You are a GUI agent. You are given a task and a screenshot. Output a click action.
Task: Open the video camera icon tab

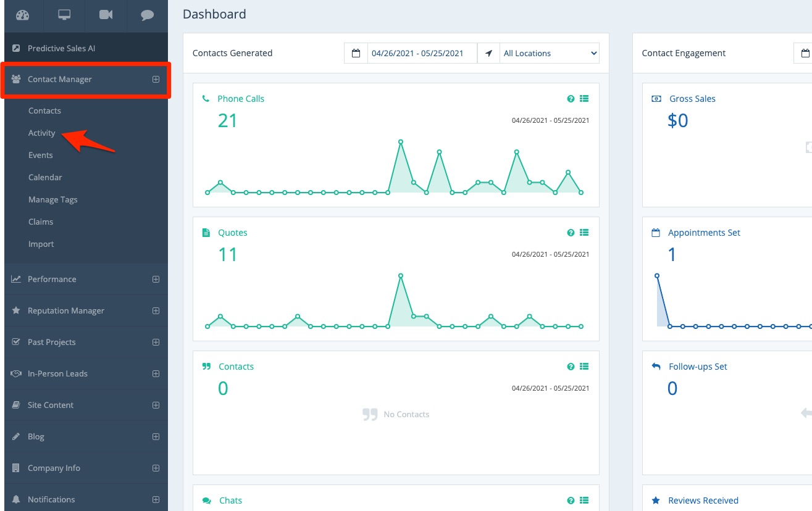point(106,15)
